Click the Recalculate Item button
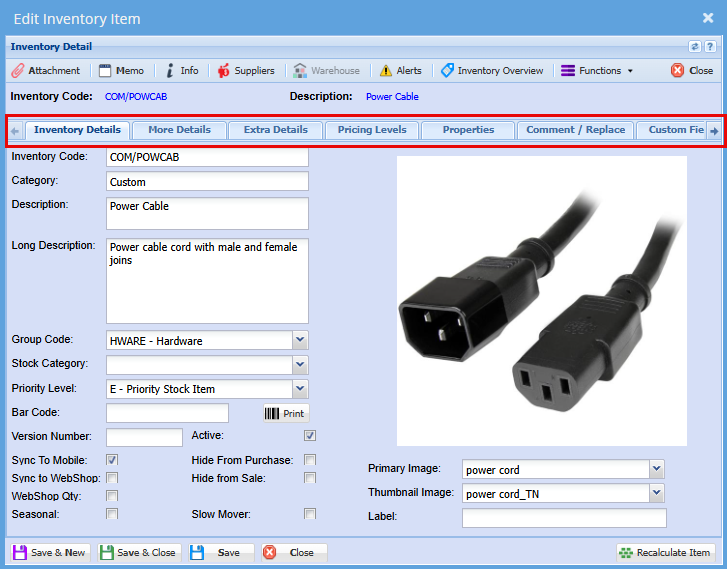The image size is (727, 569). coord(665,552)
